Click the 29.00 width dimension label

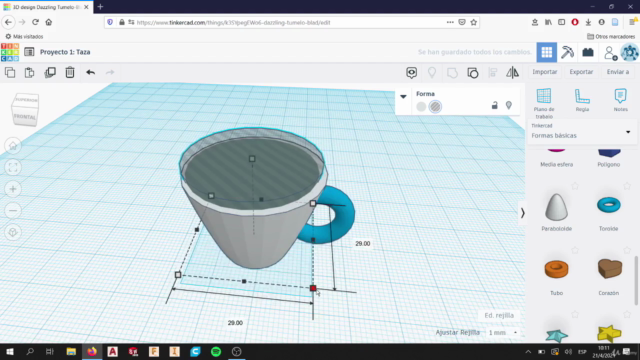tap(235, 323)
